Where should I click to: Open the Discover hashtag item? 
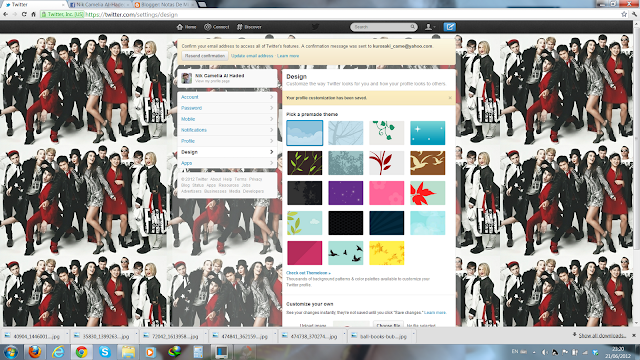click(x=249, y=27)
